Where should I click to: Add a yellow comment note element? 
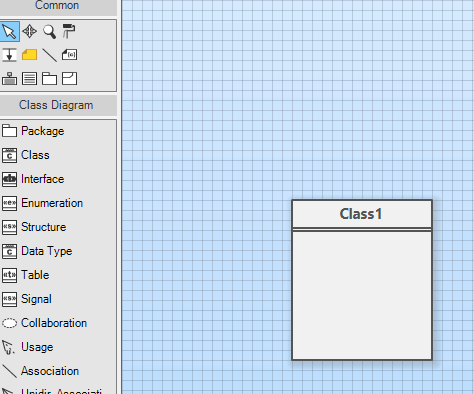(x=29, y=55)
